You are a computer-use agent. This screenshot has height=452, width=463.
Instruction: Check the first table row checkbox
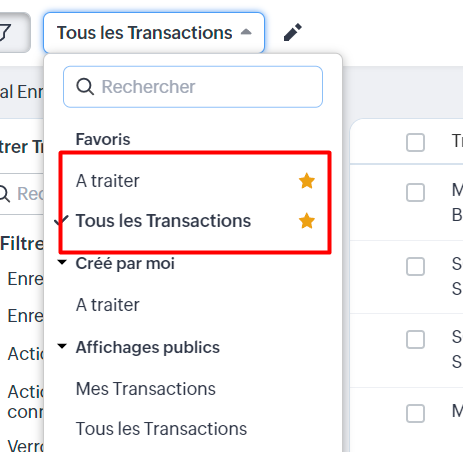tap(415, 193)
